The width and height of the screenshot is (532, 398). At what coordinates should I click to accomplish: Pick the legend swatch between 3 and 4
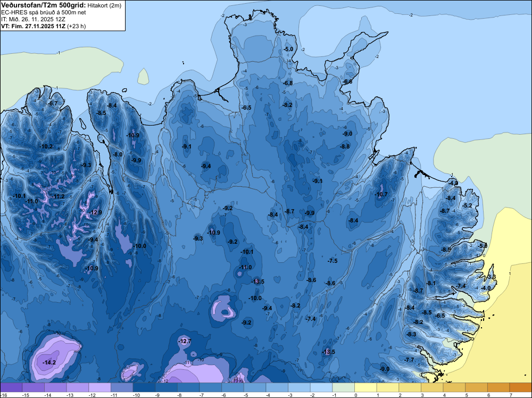click(x=432, y=387)
